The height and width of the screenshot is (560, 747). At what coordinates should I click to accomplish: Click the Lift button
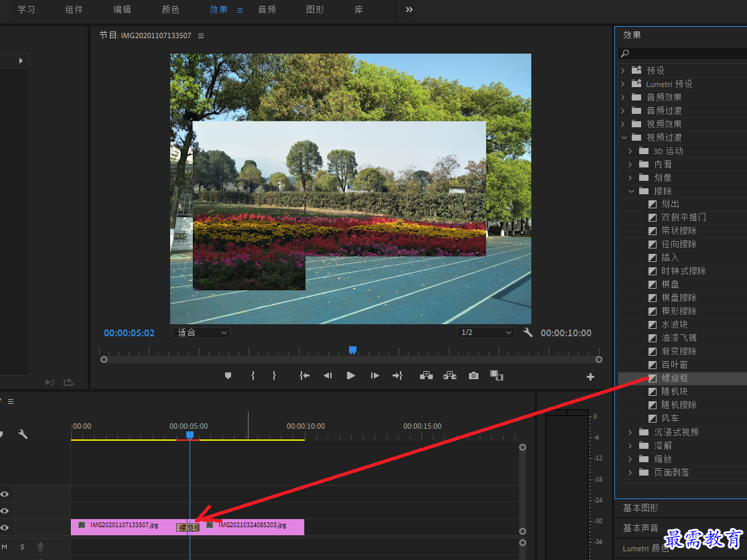426,376
